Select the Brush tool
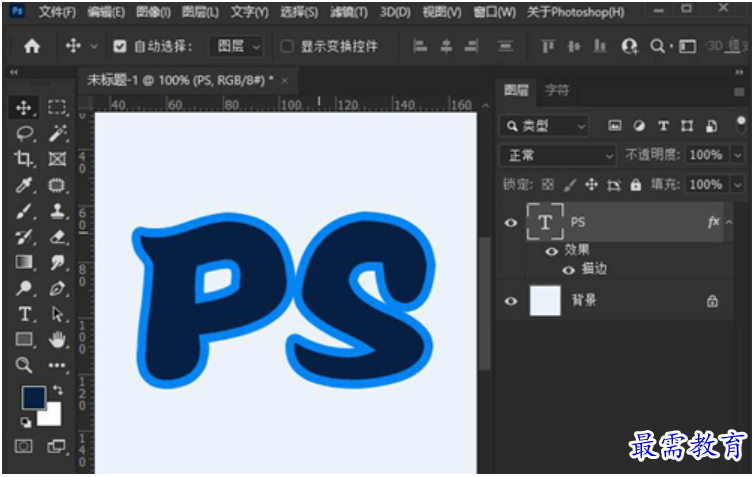Image resolution: width=753 pixels, height=477 pixels. click(x=24, y=211)
